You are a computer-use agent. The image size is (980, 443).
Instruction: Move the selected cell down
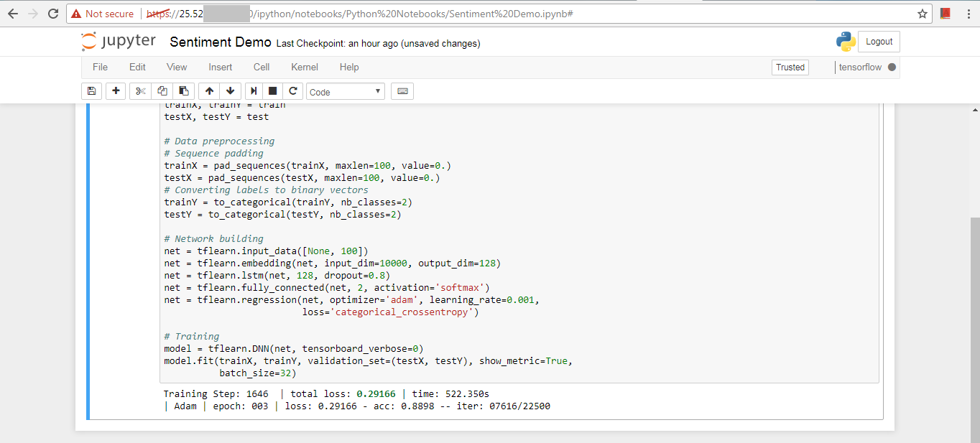point(230,90)
